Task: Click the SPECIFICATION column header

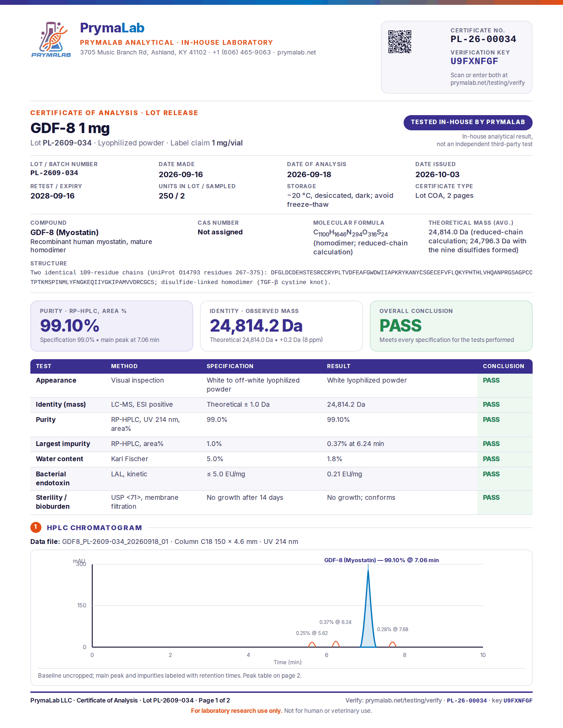Action: (230, 366)
